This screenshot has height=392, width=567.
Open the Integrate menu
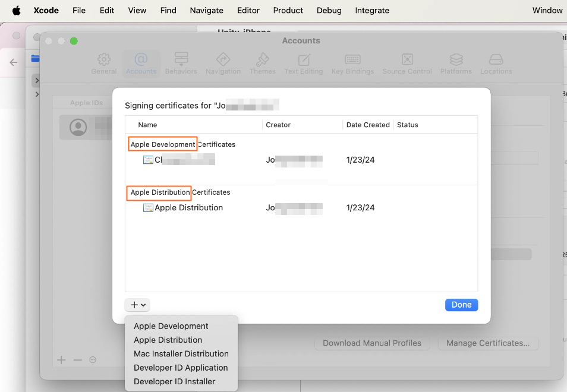(371, 11)
